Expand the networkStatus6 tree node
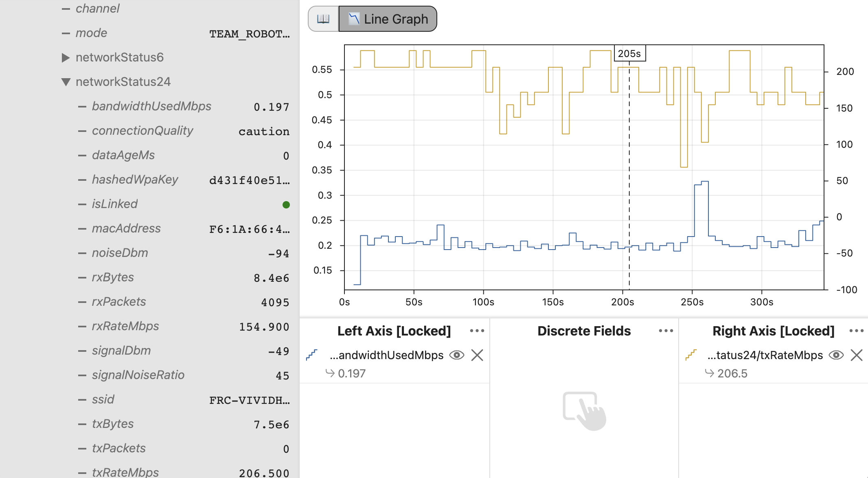This screenshot has height=478, width=868. 66,57
